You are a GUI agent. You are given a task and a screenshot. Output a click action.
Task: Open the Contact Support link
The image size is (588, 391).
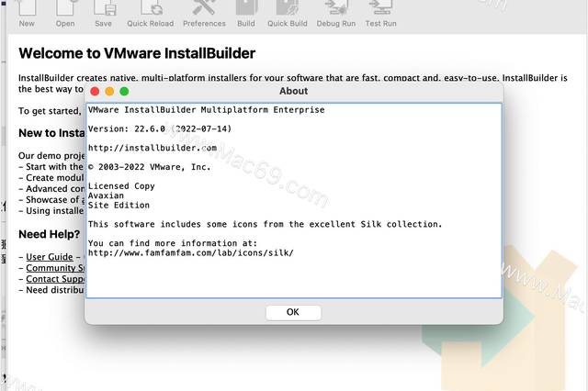pyautogui.click(x=55, y=279)
